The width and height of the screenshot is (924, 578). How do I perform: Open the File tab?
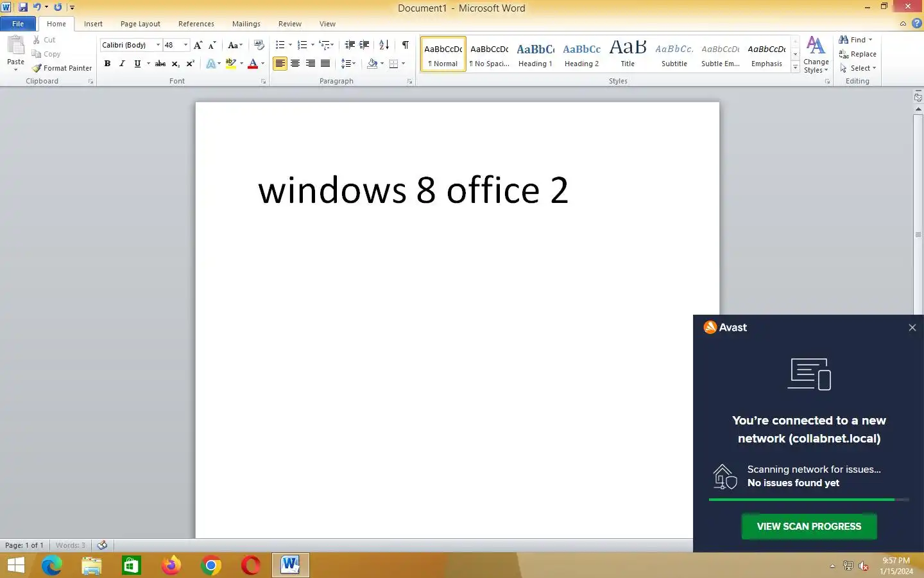coord(18,24)
